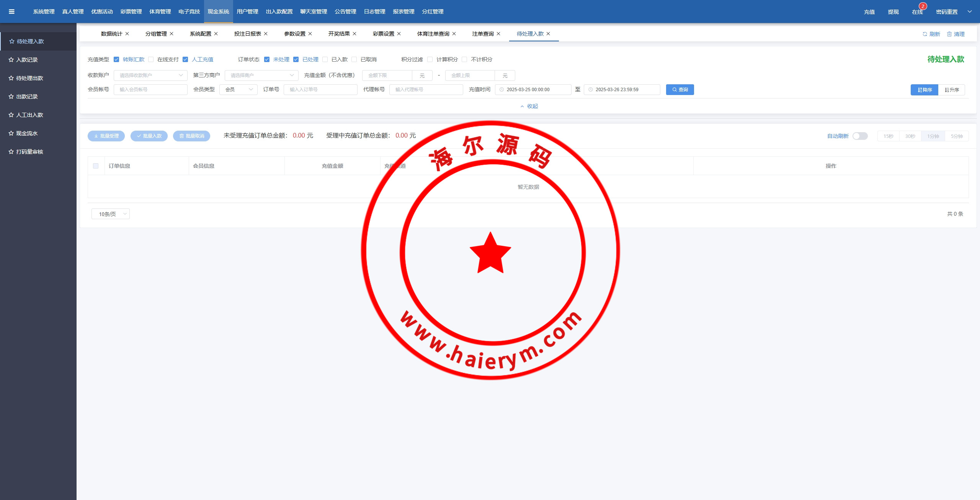Open the 用户管理 top menu
980x500 pixels.
pyautogui.click(x=247, y=11)
